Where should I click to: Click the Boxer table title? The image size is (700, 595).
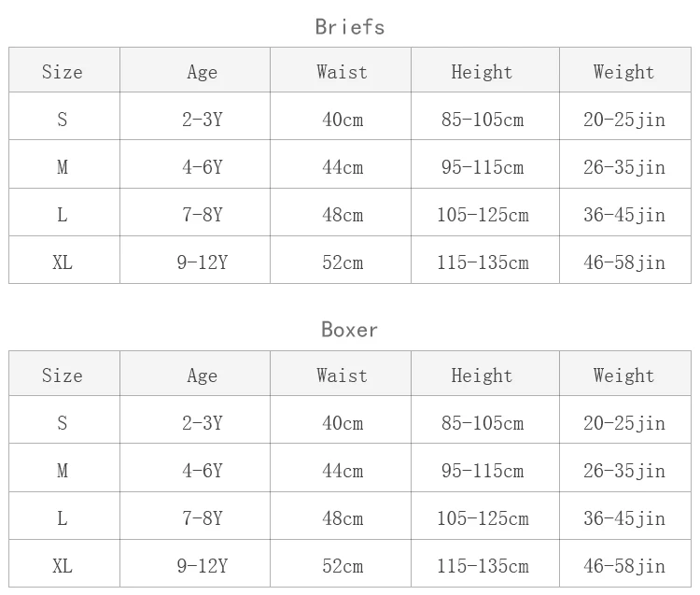(x=350, y=330)
